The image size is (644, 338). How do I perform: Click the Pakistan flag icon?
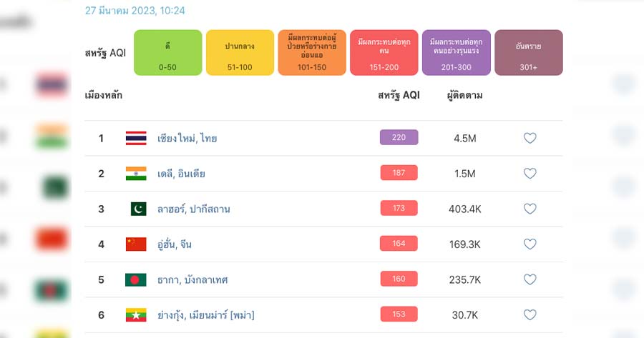[138, 209]
